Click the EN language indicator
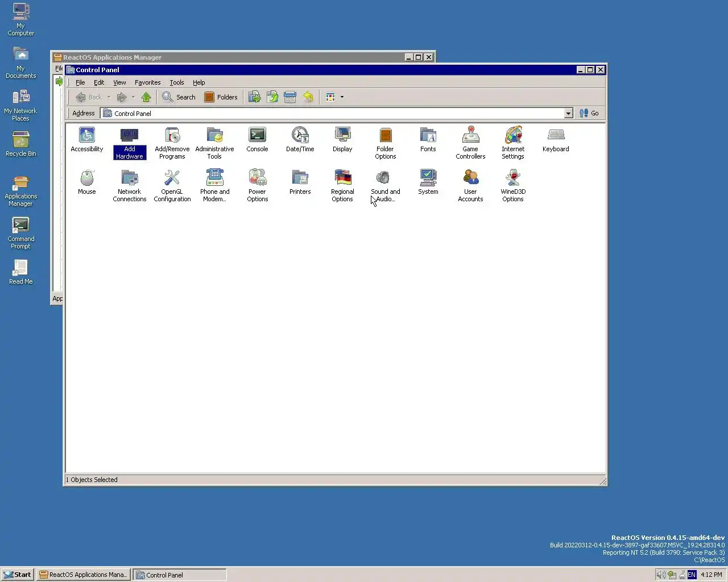 (692, 575)
